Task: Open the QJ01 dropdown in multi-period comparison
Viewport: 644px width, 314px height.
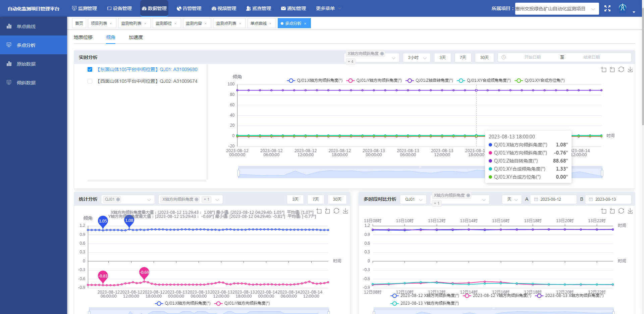Action: tap(413, 199)
